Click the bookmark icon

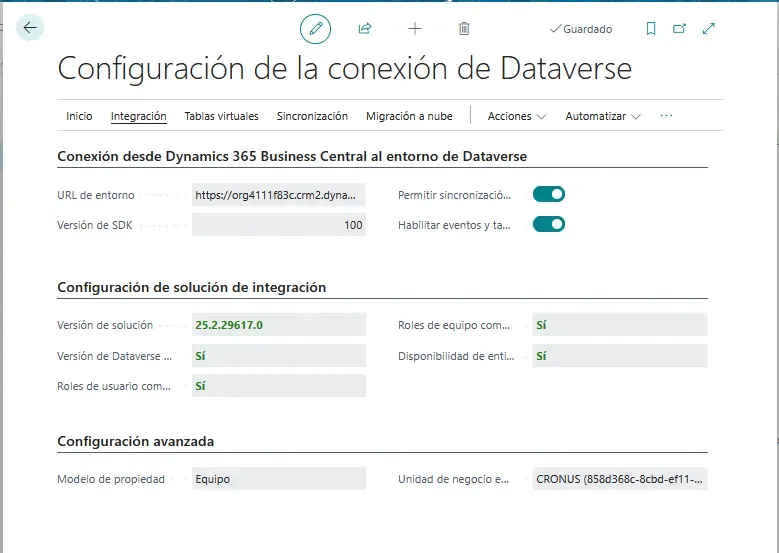tap(651, 29)
